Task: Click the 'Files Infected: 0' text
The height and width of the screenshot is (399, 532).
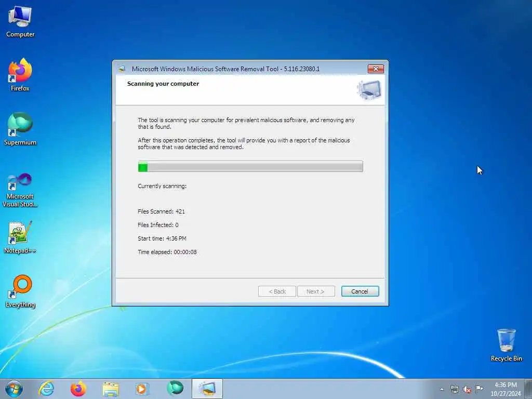Action: point(158,225)
